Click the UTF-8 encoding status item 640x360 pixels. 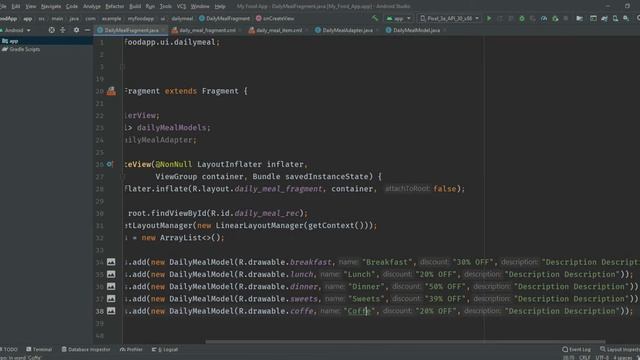pyautogui.click(x=602, y=358)
